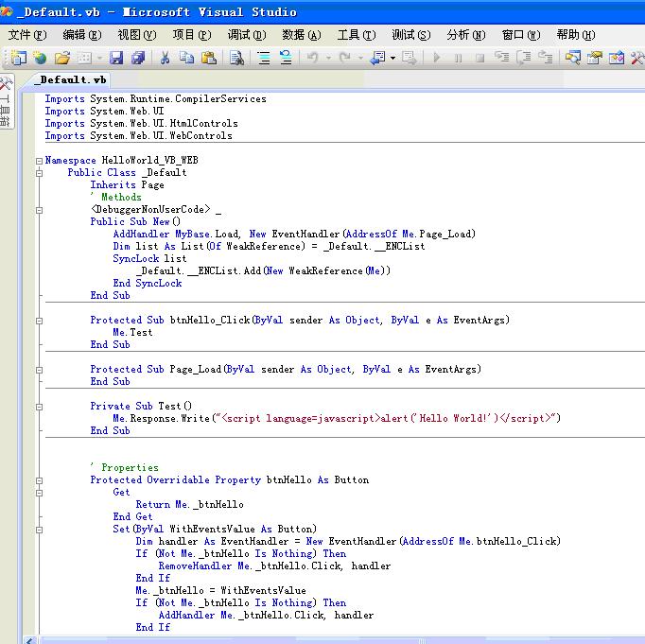
Task: Click the New Project toolbar icon
Action: coord(18,58)
